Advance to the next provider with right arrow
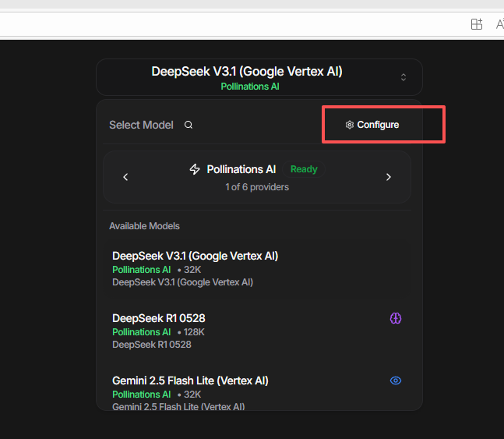This screenshot has height=439, width=504. 389,177
